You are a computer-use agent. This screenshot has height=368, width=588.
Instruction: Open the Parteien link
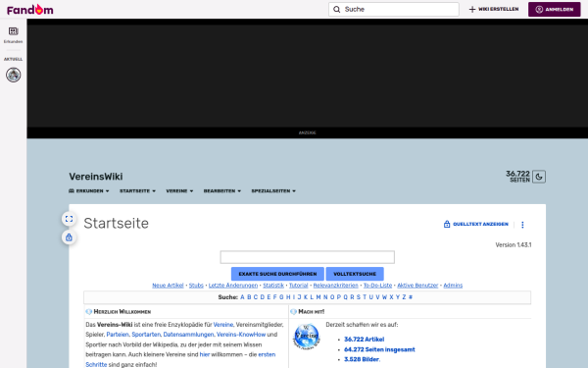[x=118, y=335]
